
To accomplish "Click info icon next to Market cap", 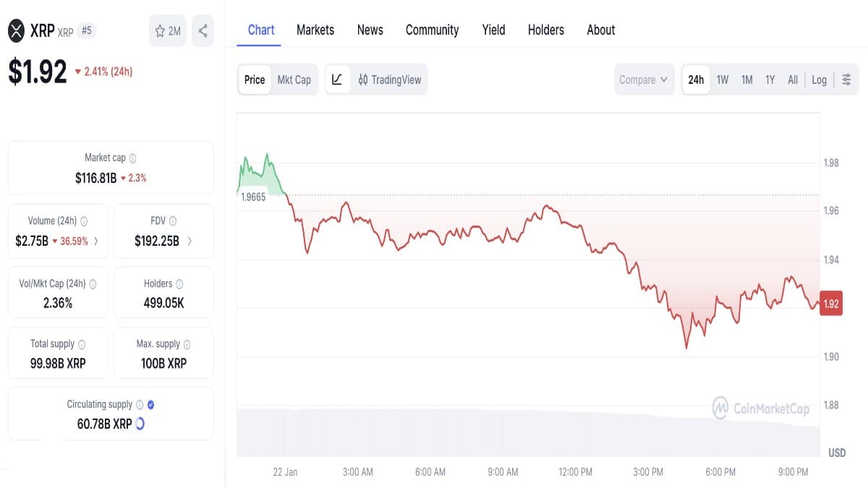I will click(132, 158).
